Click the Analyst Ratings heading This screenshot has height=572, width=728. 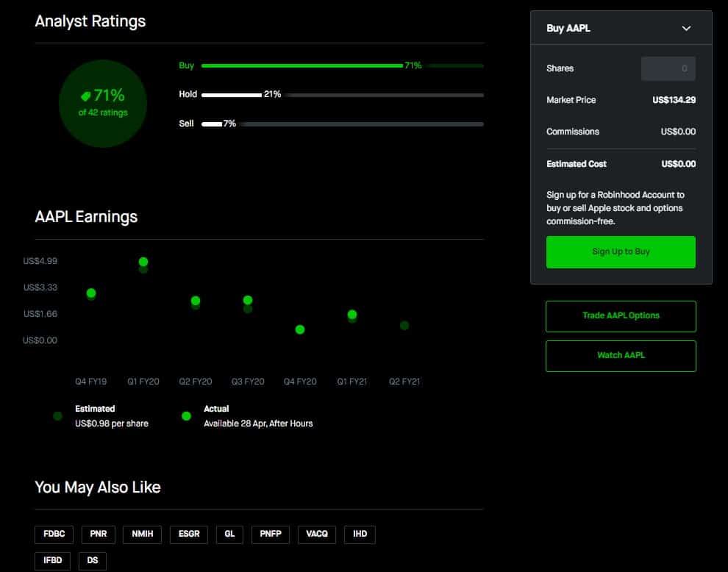(x=90, y=21)
